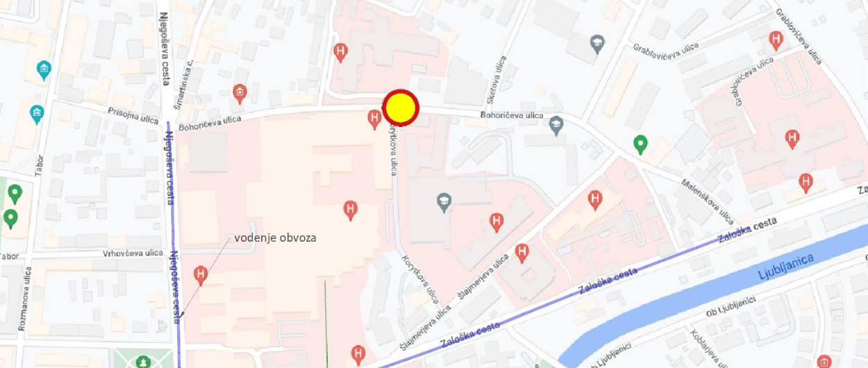This screenshot has height=368, width=868.
Task: Click the red pharmacy icon near Šmartinska c.
Action: click(x=240, y=93)
